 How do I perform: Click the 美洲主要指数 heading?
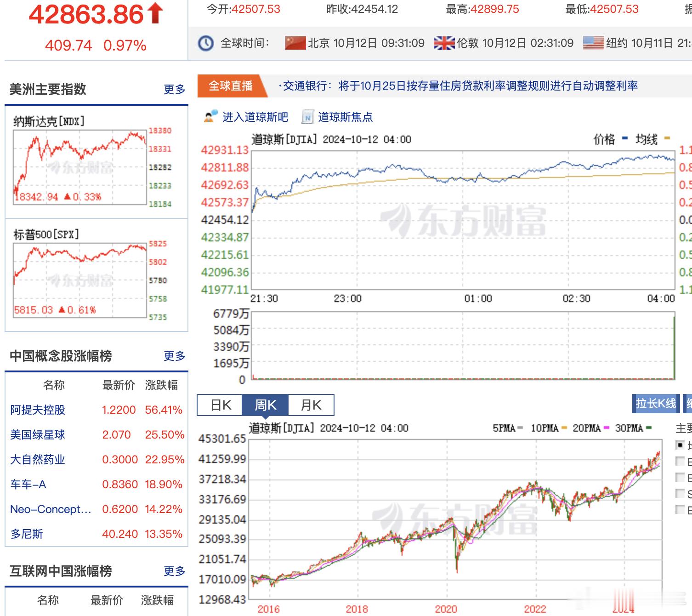point(48,89)
